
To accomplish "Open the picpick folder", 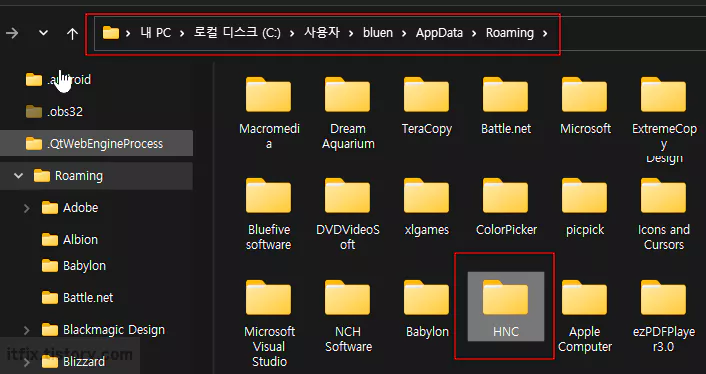I will coord(585,207).
